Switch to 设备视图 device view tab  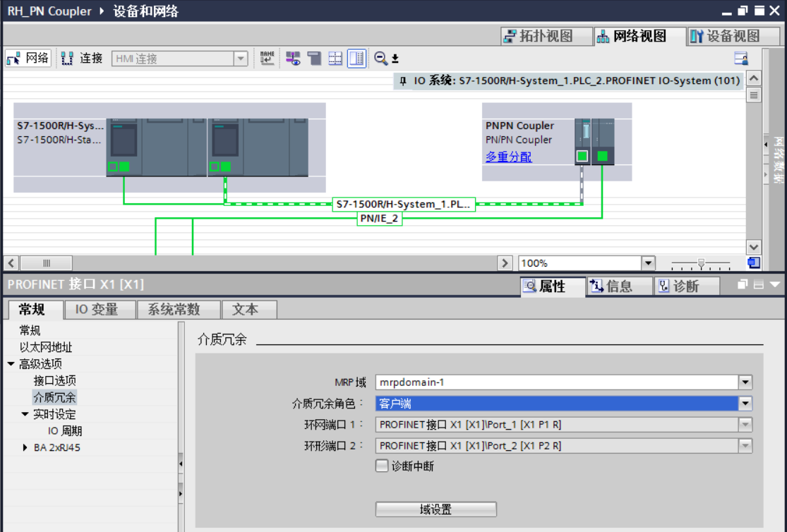pos(733,36)
